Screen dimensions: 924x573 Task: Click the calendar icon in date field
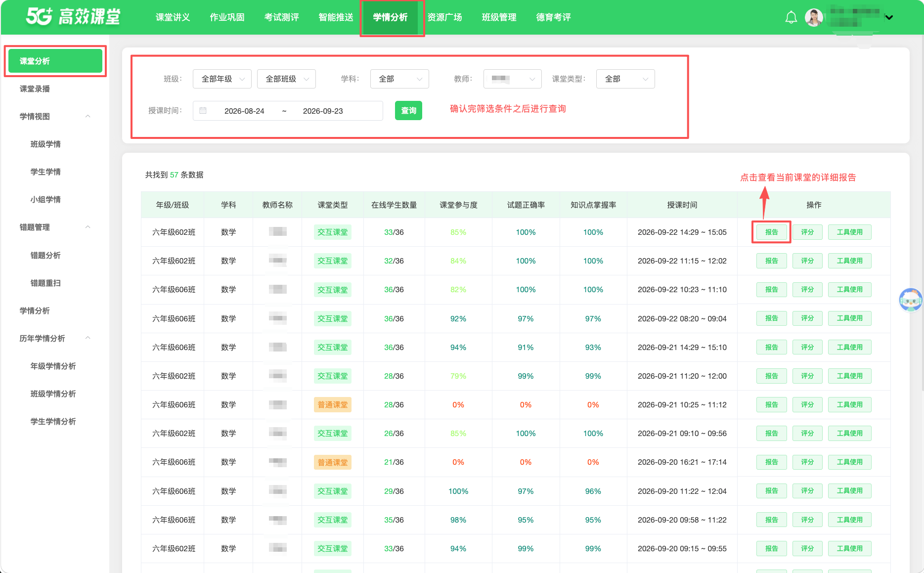pos(203,111)
